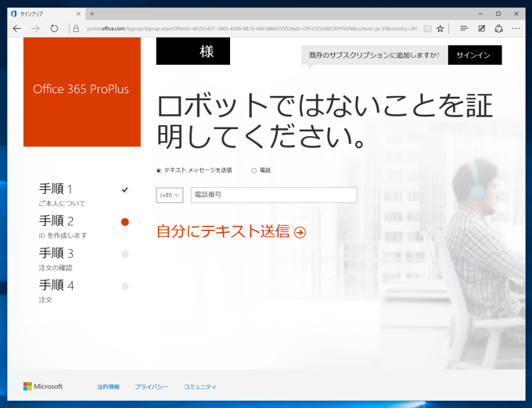The image size is (532, 408).
Task: Click ご本人について step description
Action: coord(62,204)
